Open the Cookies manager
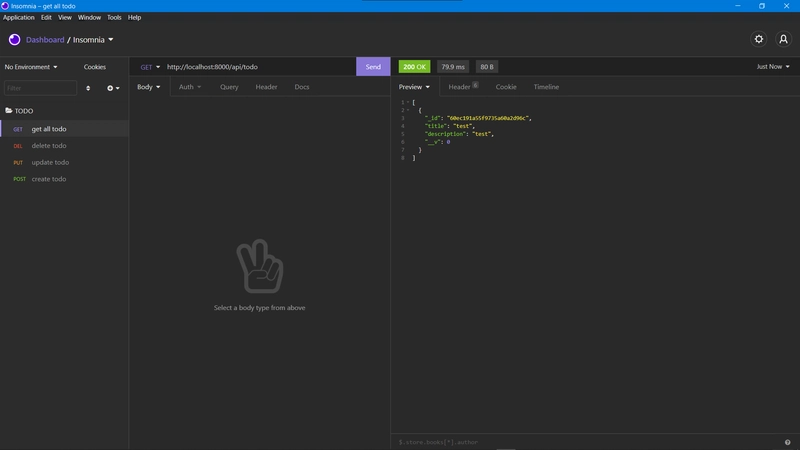 click(95, 67)
